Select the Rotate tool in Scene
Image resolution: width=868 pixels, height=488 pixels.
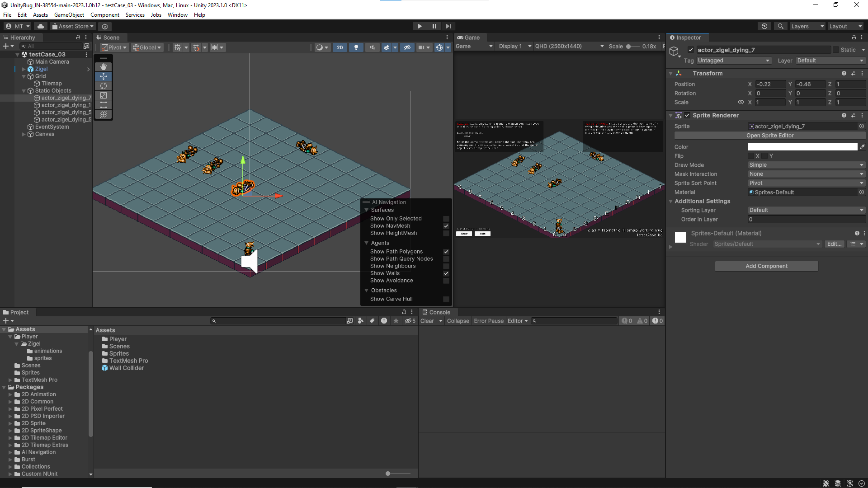click(104, 86)
